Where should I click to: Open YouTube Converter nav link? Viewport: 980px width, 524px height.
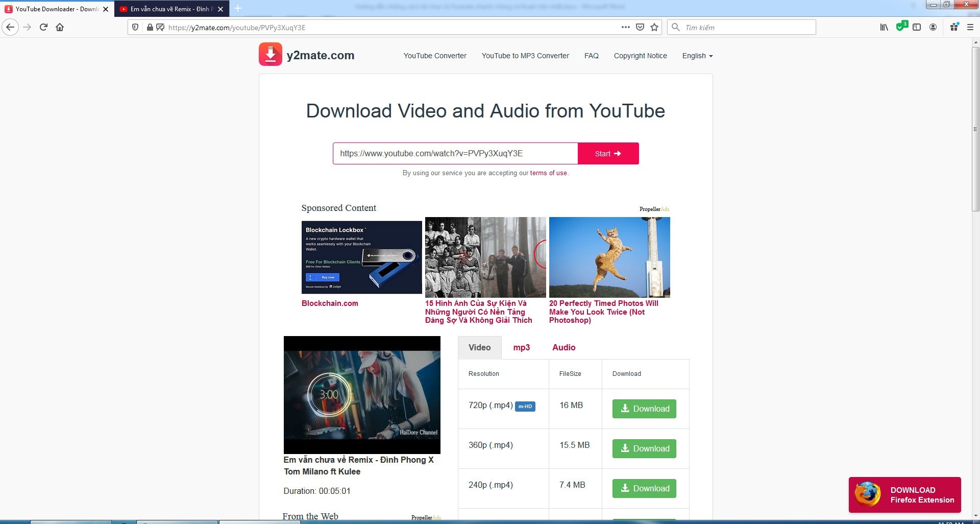click(435, 56)
